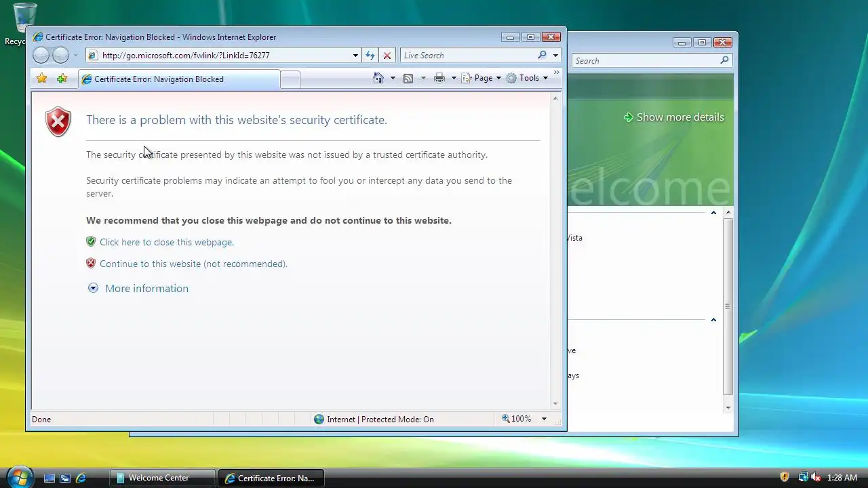Open the recent pages dropdown beside Forward

point(75,56)
